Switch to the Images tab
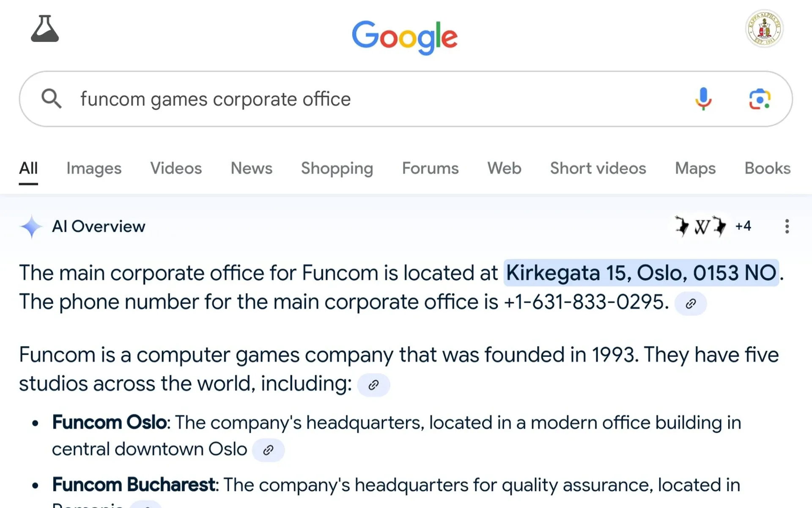 click(x=93, y=168)
